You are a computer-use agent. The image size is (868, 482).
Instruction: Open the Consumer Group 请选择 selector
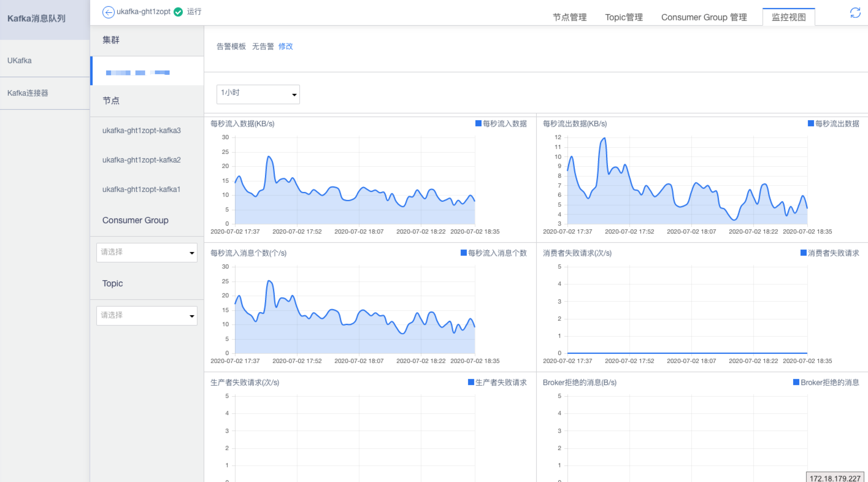coord(147,252)
